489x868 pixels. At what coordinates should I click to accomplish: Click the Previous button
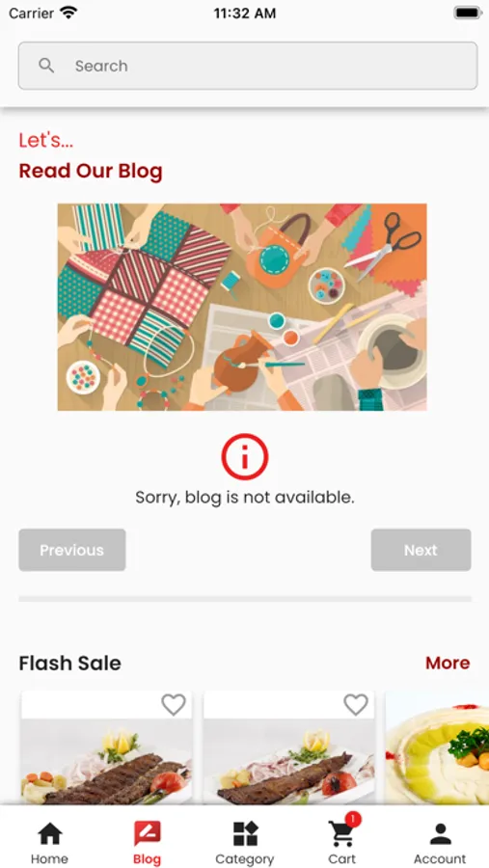(72, 550)
